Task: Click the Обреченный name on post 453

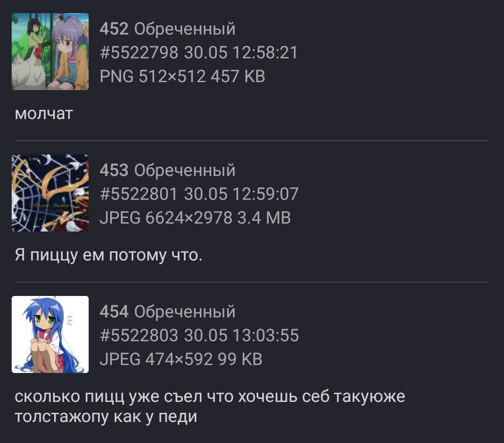Action: pos(185,170)
